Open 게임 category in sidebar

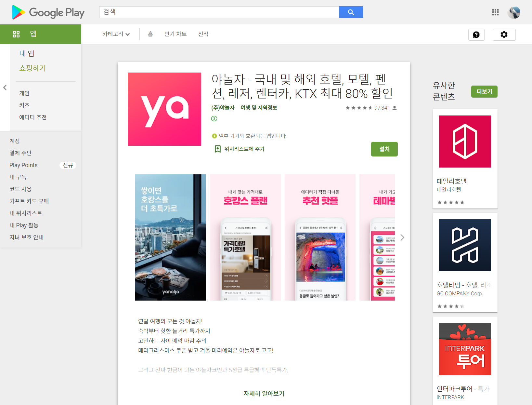pos(24,93)
